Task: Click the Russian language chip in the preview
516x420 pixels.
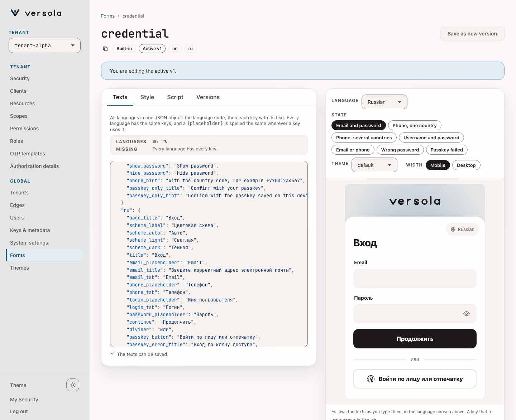Action: [x=462, y=230]
